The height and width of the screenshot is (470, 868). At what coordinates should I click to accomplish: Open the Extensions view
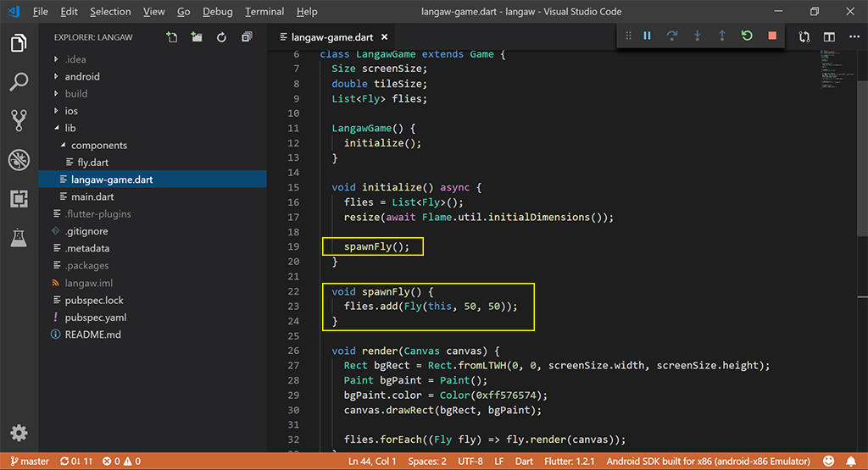point(19,200)
